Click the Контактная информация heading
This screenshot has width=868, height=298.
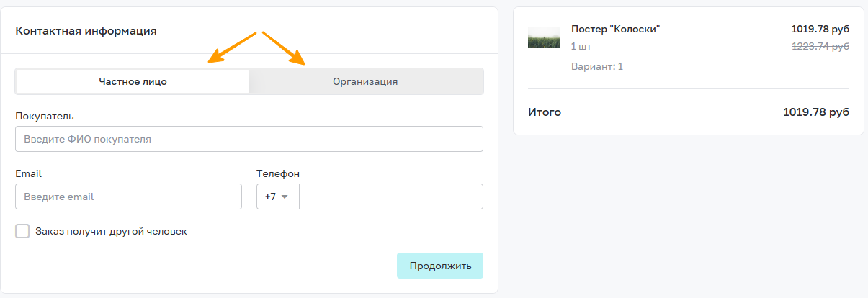[x=86, y=31]
